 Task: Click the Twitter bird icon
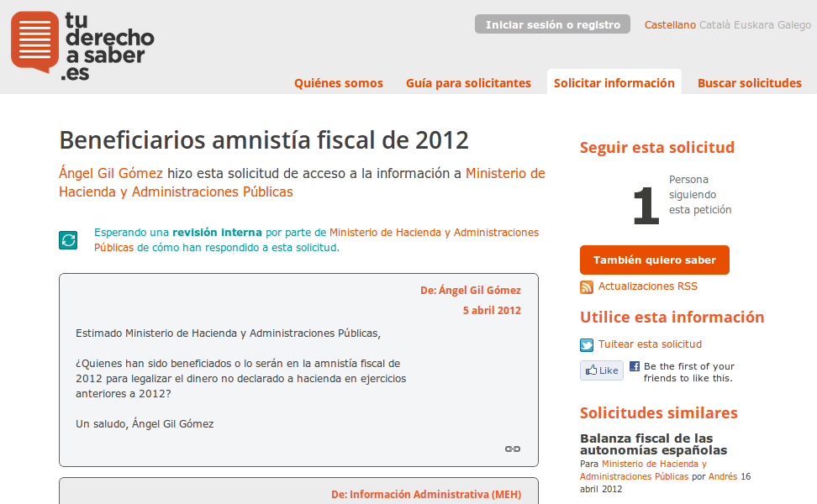click(587, 344)
